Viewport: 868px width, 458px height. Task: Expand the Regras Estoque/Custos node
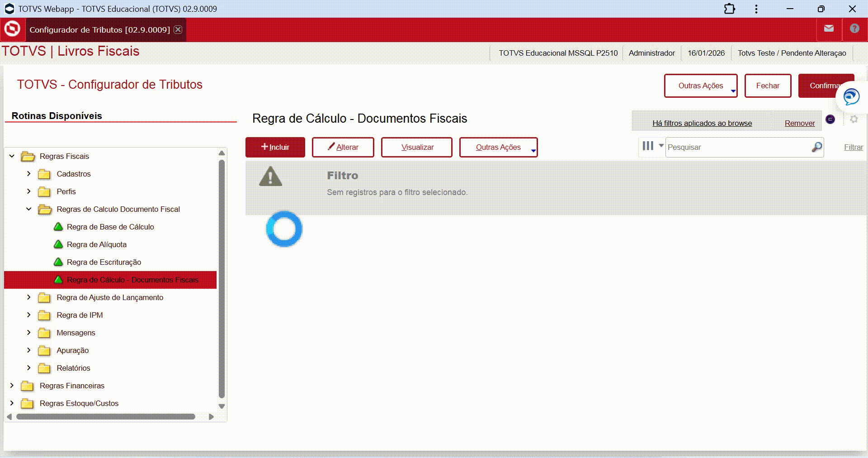tap(12, 403)
